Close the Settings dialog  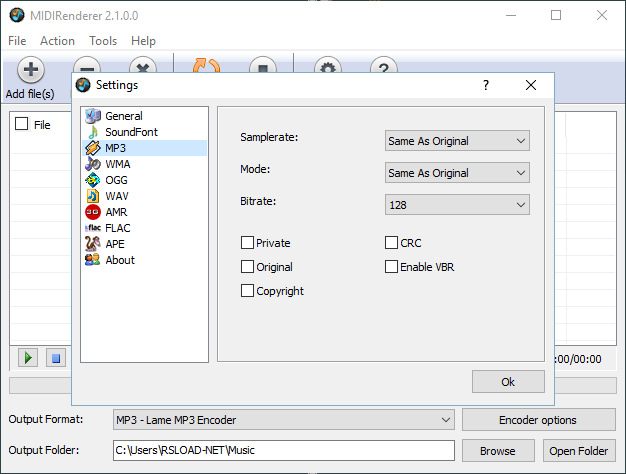click(x=531, y=85)
